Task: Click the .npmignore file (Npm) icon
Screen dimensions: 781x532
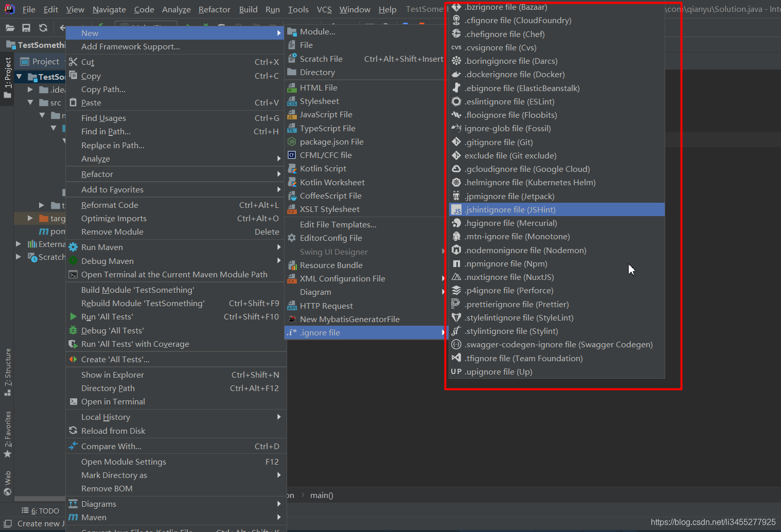Action: tap(456, 263)
